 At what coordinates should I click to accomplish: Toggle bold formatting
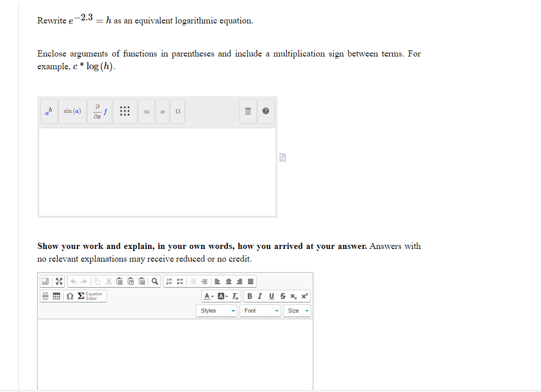point(250,296)
